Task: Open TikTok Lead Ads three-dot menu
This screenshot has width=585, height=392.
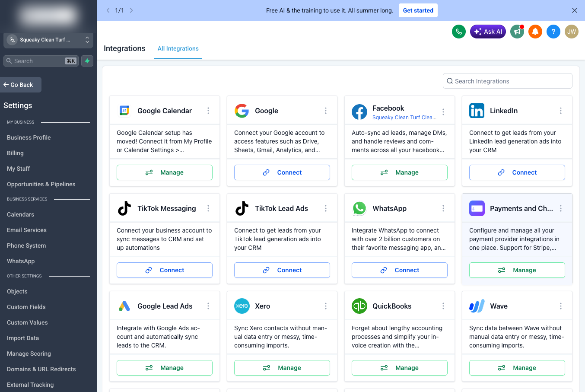Action: 326,208
